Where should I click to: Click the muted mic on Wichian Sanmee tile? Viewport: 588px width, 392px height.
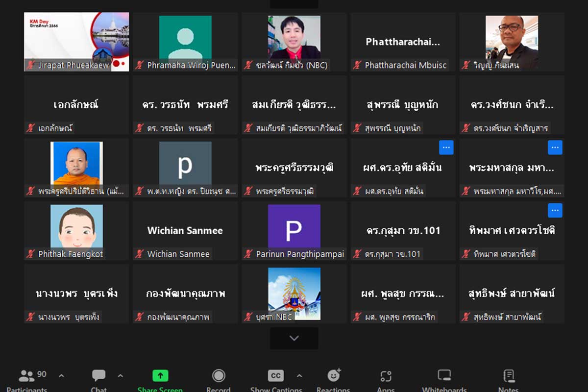coord(140,254)
